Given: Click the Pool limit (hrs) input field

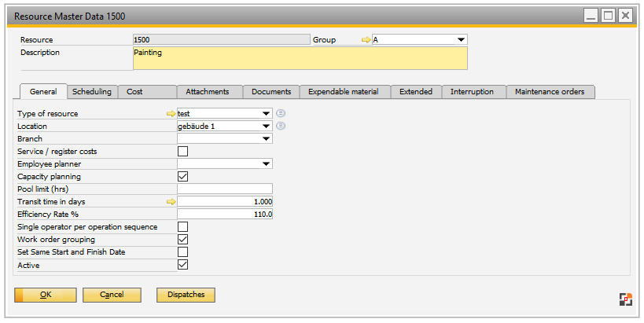Looking at the screenshot, I should pyautogui.click(x=225, y=189).
